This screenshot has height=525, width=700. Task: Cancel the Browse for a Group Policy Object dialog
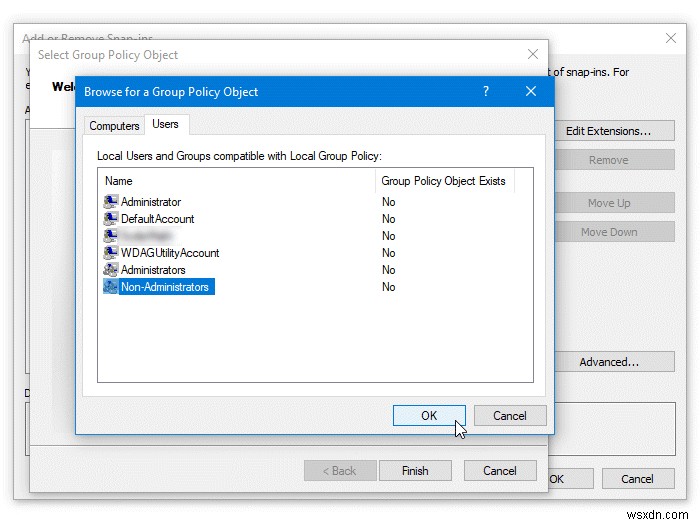510,416
